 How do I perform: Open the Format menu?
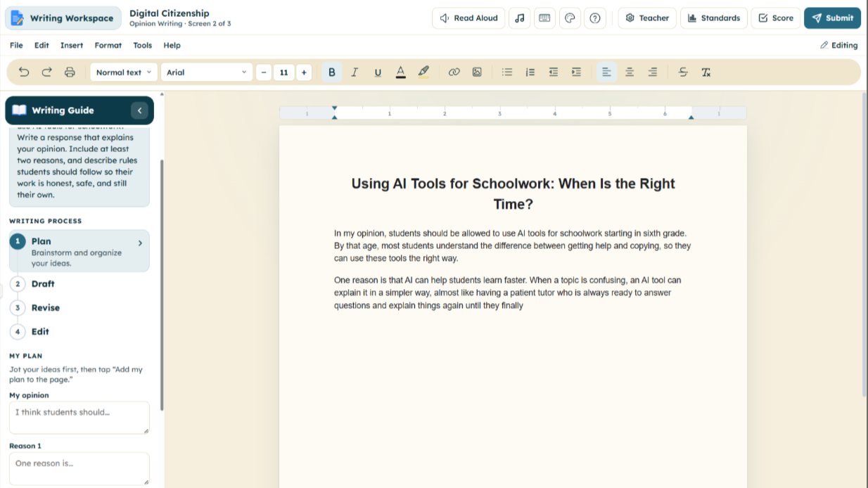tap(108, 45)
